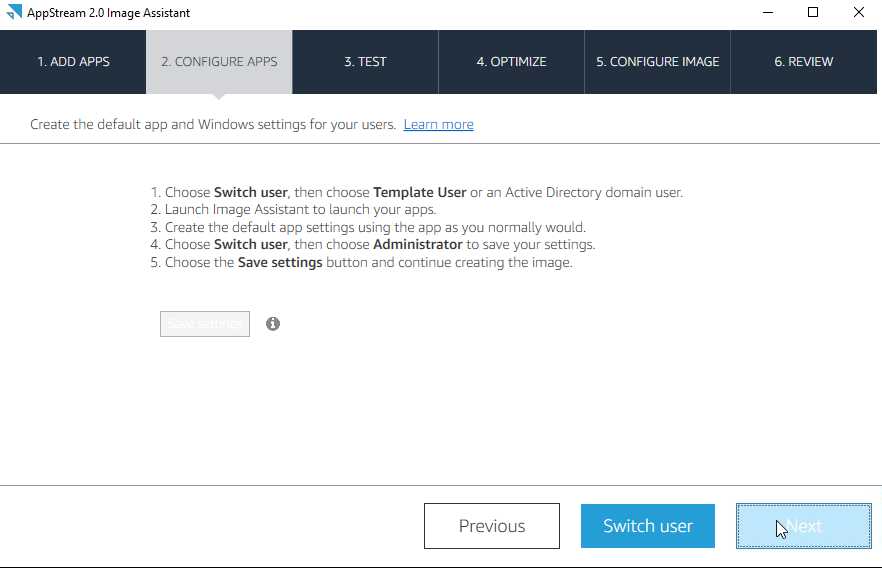Click the Switch user button

pyautogui.click(x=648, y=526)
